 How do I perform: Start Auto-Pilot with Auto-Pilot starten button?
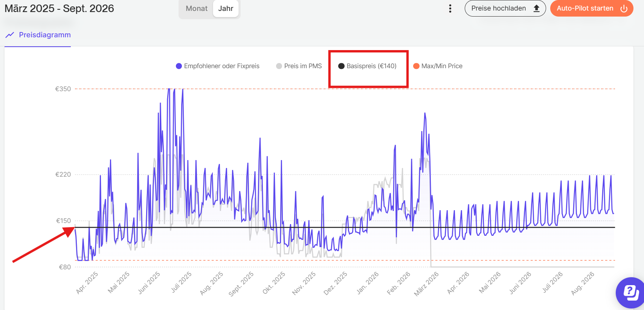point(585,9)
